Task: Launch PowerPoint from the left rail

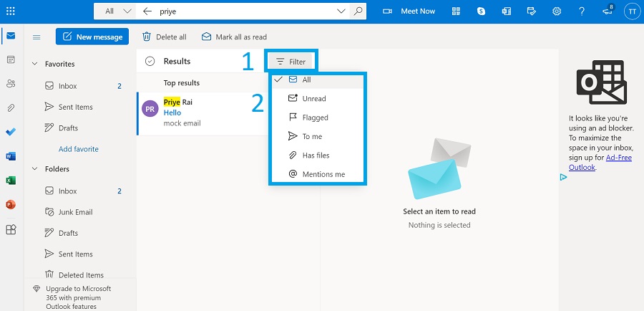Action: (11, 204)
